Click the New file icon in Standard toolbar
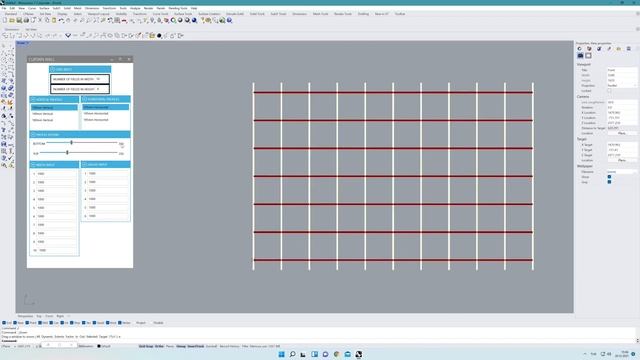Viewport: 640px width, 360px height. tap(4, 20)
